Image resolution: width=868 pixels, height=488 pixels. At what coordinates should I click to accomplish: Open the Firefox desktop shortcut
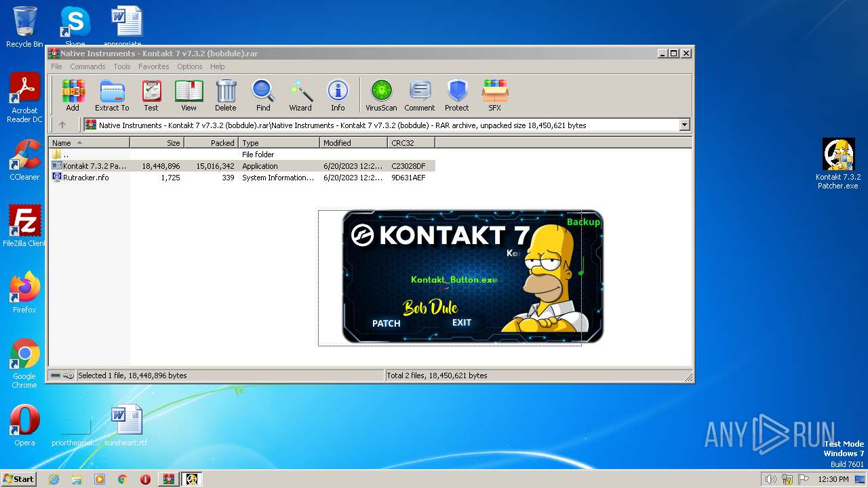pos(24,292)
